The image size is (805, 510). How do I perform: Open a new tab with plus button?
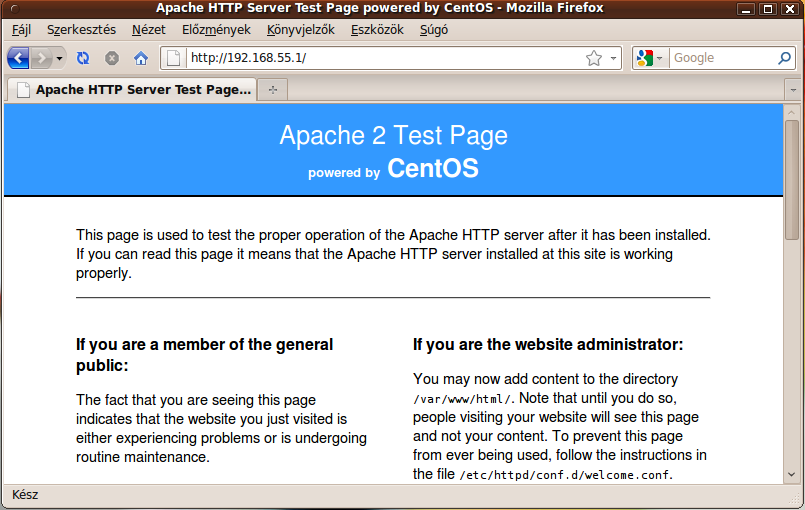272,90
